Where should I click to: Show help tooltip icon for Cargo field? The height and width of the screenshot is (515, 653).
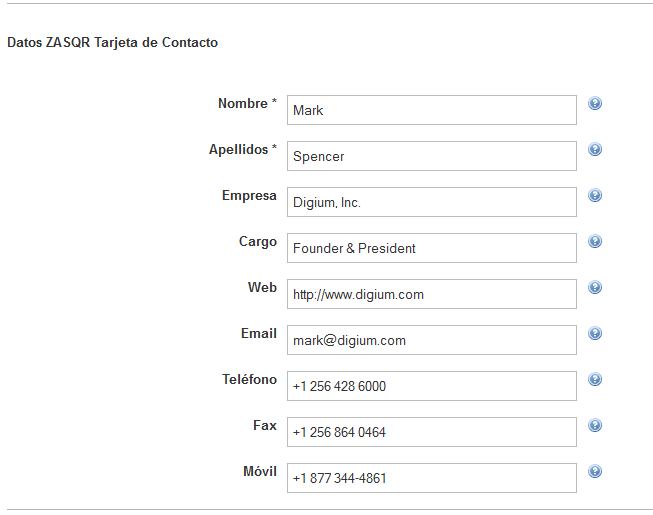point(595,242)
